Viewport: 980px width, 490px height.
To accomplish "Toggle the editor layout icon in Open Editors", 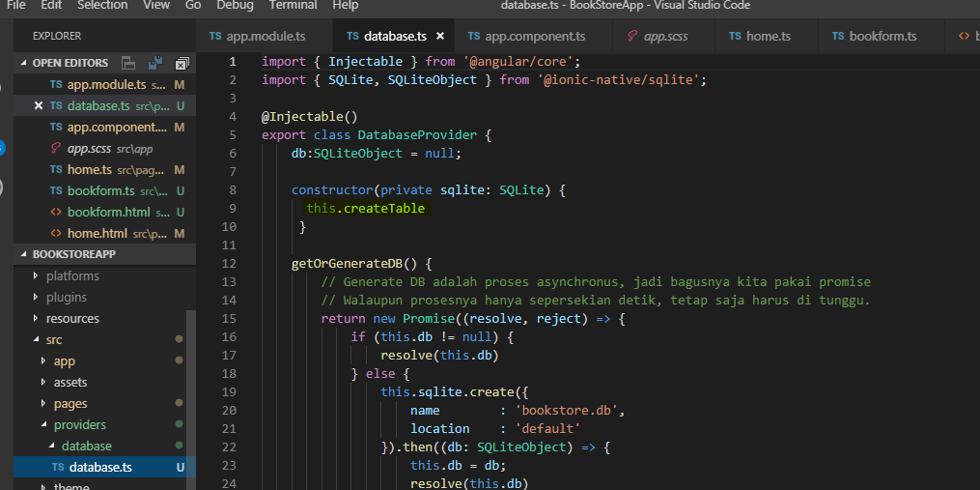I will [x=127, y=64].
